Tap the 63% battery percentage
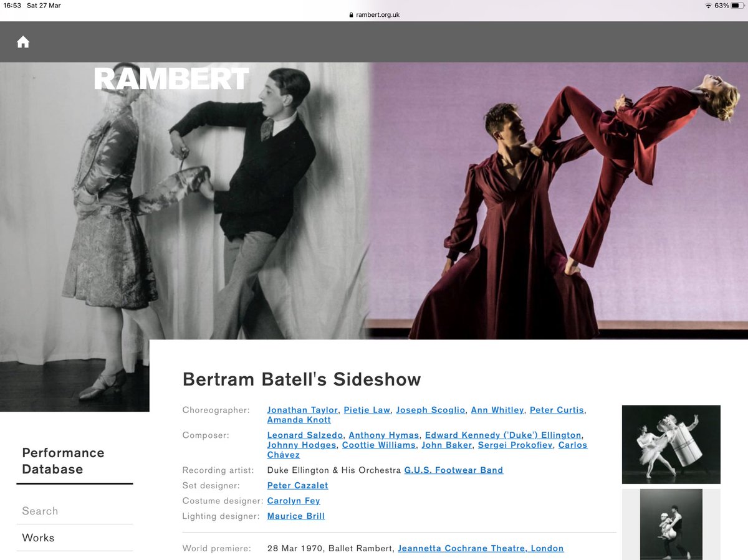Screen dimensions: 748x560 point(722,6)
